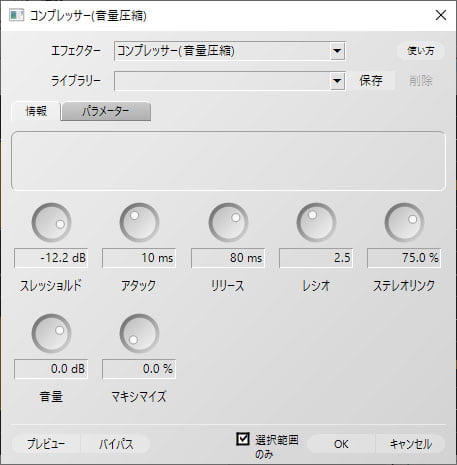
Task: Click the レシオ ratio knob
Action: coord(316,222)
